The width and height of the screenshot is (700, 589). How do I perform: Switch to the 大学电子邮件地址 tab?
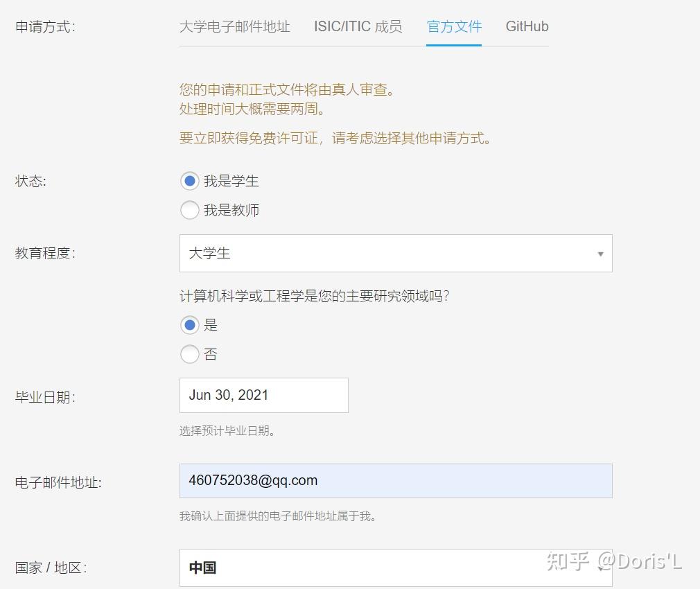point(236,26)
